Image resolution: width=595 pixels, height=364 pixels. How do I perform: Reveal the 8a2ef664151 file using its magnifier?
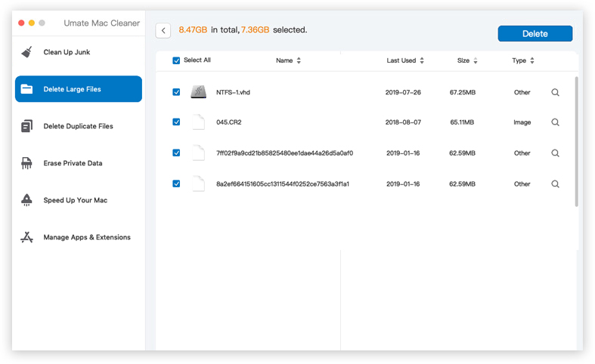pyautogui.click(x=555, y=184)
